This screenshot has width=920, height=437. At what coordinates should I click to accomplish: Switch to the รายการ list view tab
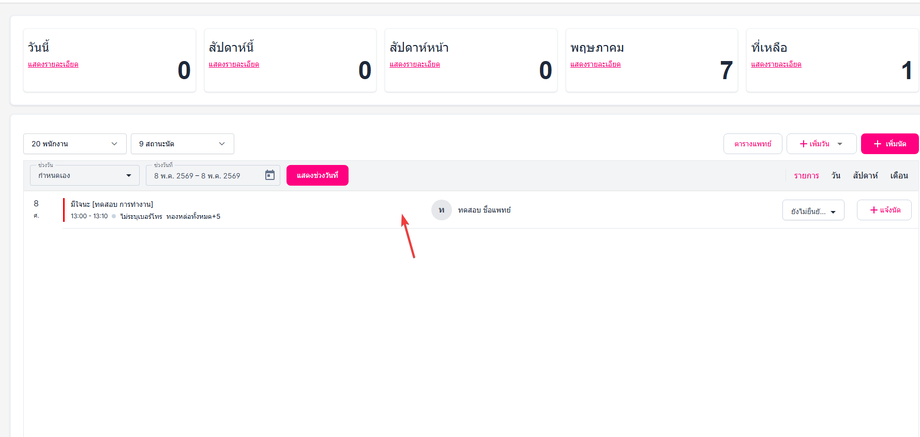[x=806, y=175]
